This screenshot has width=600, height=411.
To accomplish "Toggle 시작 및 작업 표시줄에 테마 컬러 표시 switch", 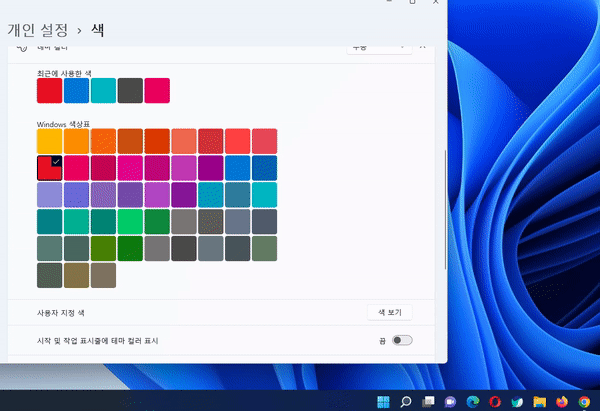I will tap(402, 340).
